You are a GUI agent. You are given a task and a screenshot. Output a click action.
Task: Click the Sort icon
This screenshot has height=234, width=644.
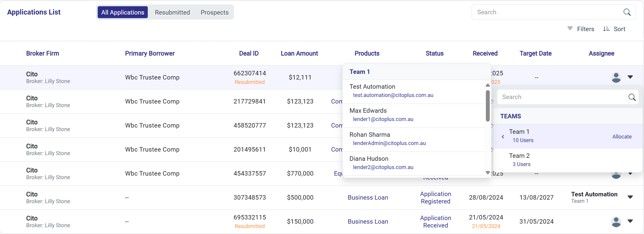[606, 29]
